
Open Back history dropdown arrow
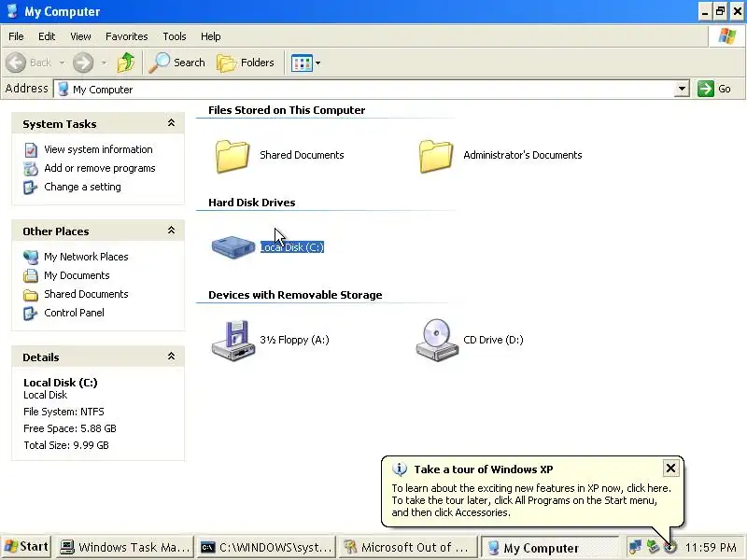pyautogui.click(x=62, y=63)
